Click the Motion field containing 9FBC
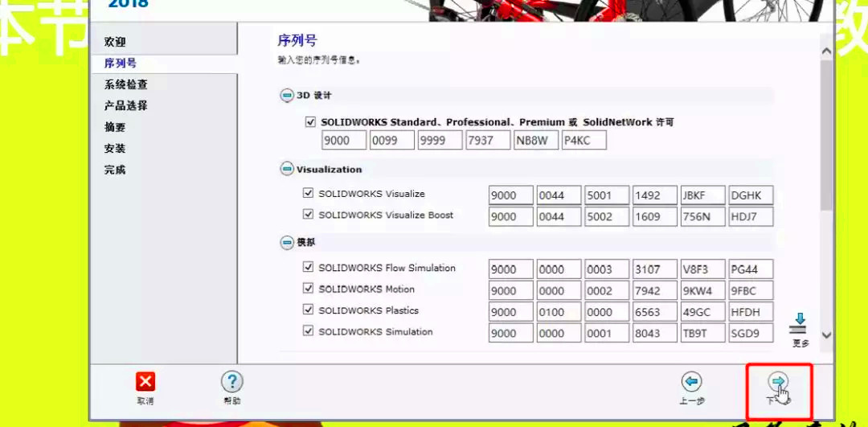Screen dimensions: 868x427 pos(751,290)
